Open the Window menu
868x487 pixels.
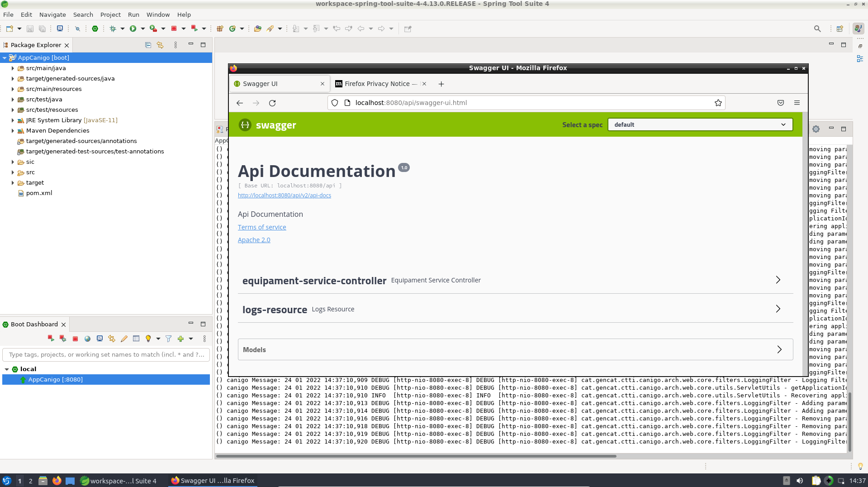tap(158, 14)
